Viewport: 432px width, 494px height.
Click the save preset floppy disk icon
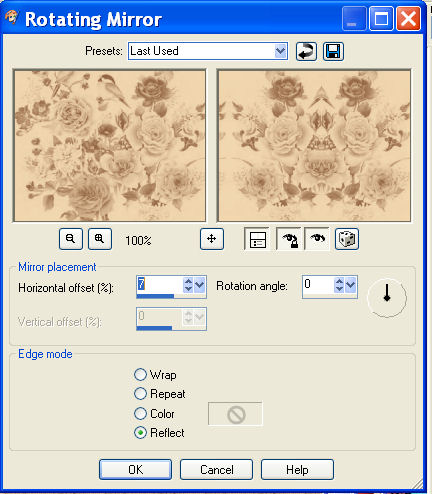333,52
